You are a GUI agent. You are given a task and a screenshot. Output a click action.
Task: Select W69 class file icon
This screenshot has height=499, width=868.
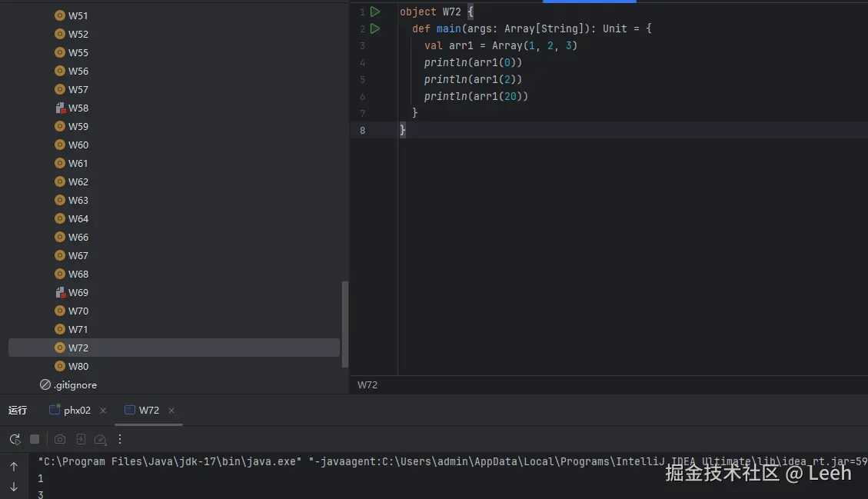pyautogui.click(x=60, y=292)
